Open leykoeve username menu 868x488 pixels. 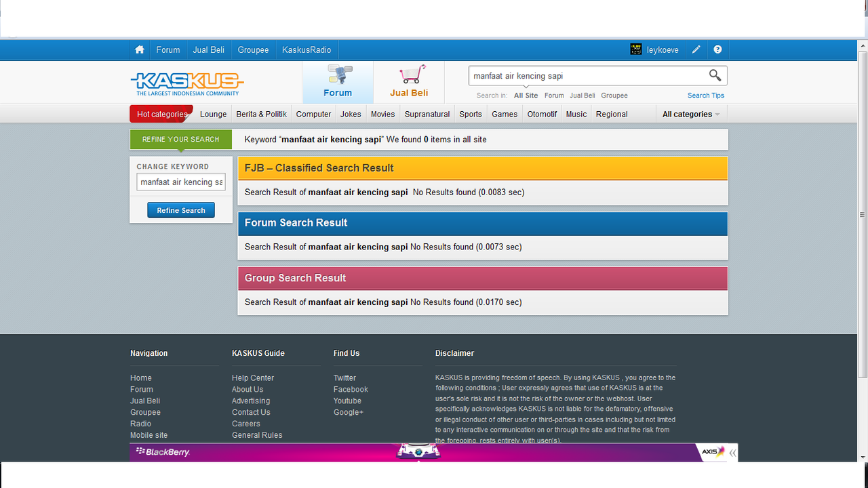pyautogui.click(x=663, y=49)
